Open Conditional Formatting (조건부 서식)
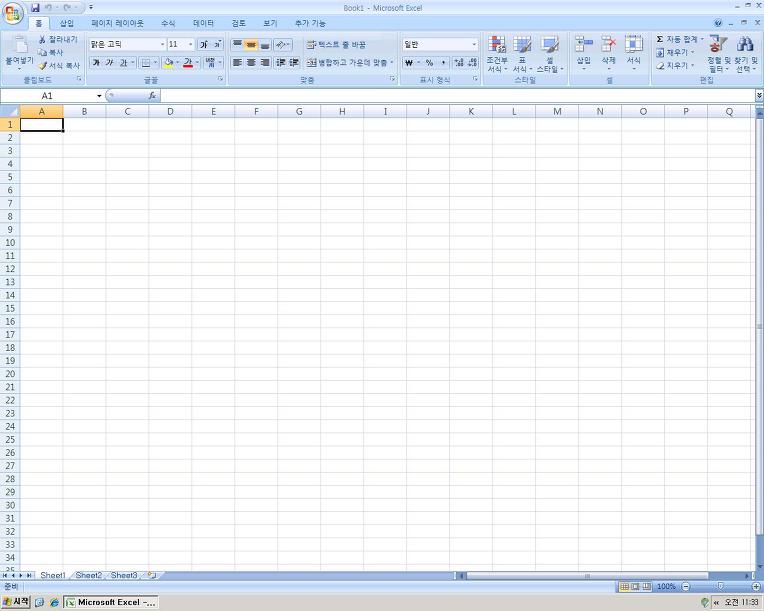Screen dimensions: 764x611 click(x=497, y=54)
